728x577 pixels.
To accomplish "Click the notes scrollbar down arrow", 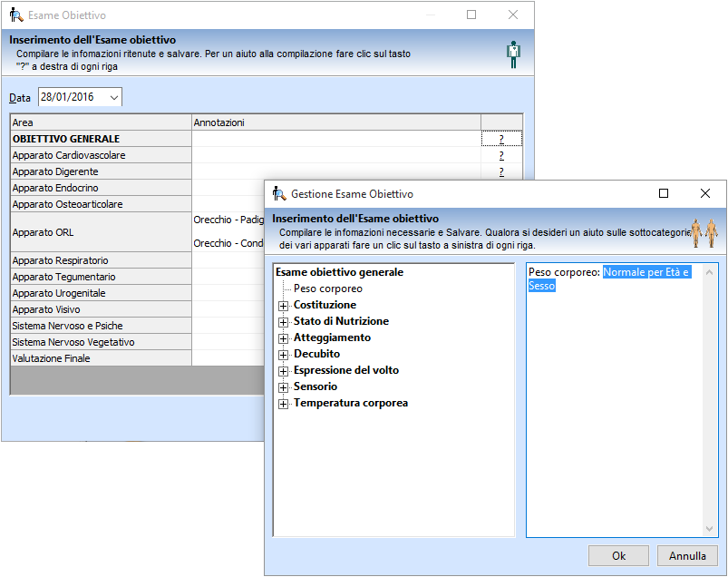I will click(x=709, y=528).
